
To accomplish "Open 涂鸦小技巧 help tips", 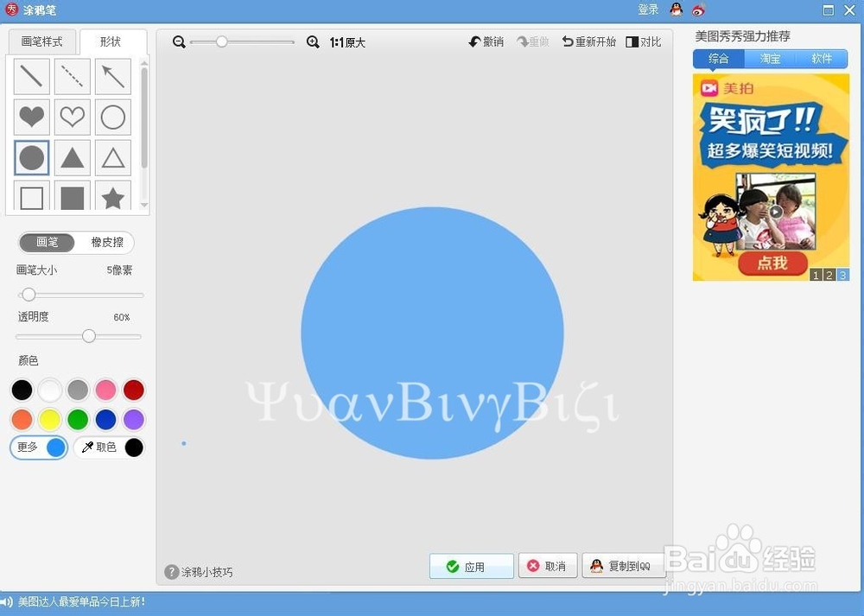I will [x=199, y=572].
